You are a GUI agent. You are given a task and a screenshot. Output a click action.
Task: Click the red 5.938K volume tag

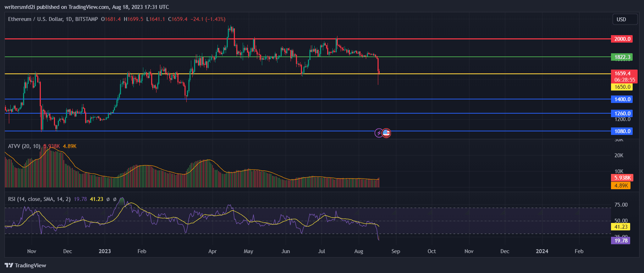coord(622,178)
